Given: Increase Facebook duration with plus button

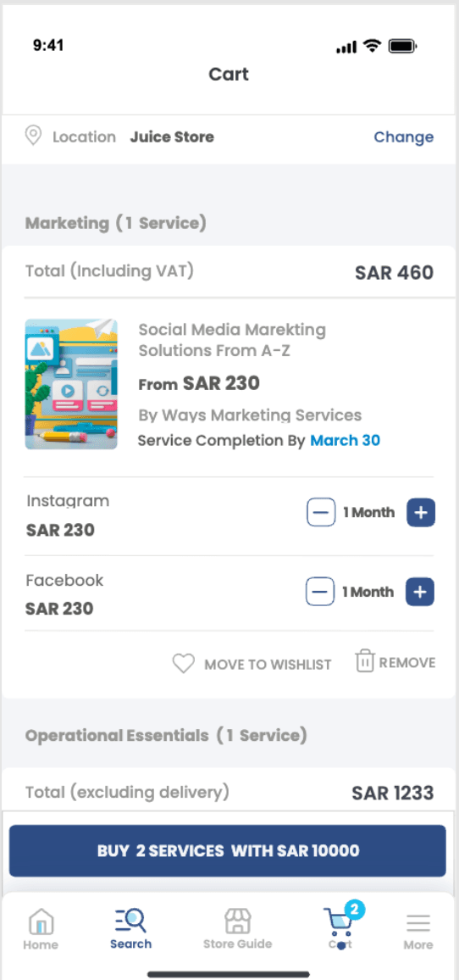Looking at the screenshot, I should coord(420,591).
